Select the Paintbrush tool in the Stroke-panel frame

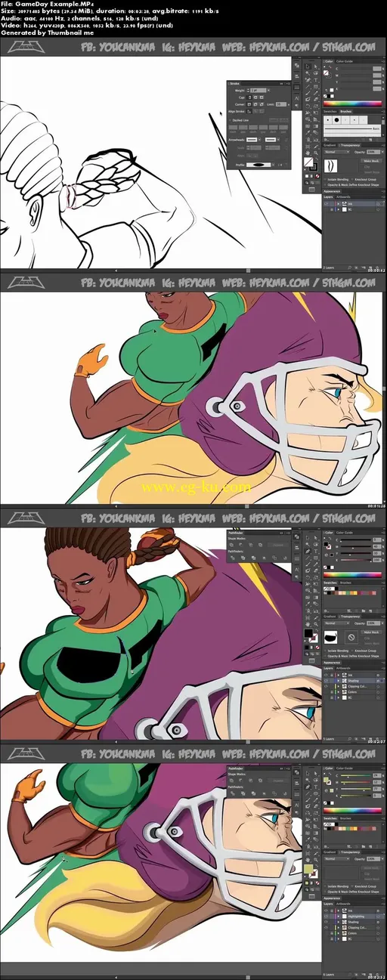[x=308, y=93]
